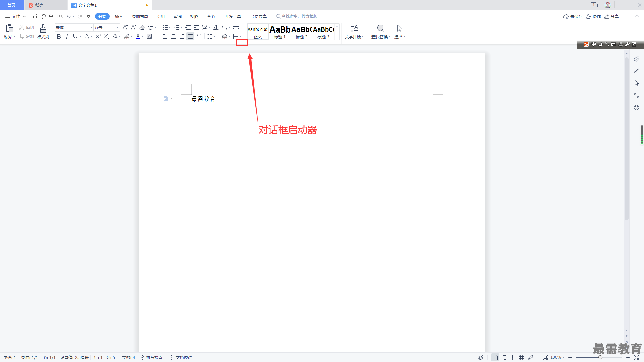Viewport: 644px width, 362px height.
Task: Click the paragraph shading bucket icon
Action: [x=225, y=36]
